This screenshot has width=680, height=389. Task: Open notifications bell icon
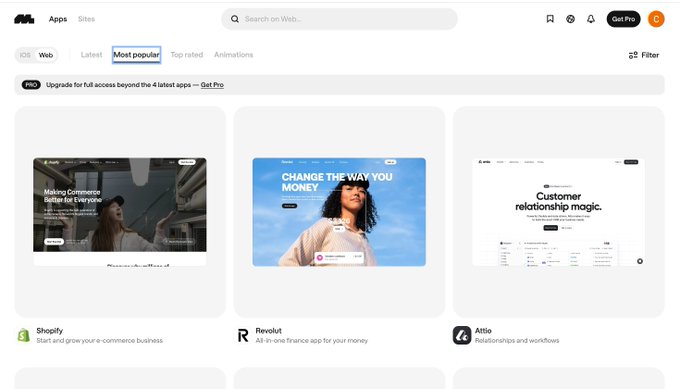[x=591, y=19]
